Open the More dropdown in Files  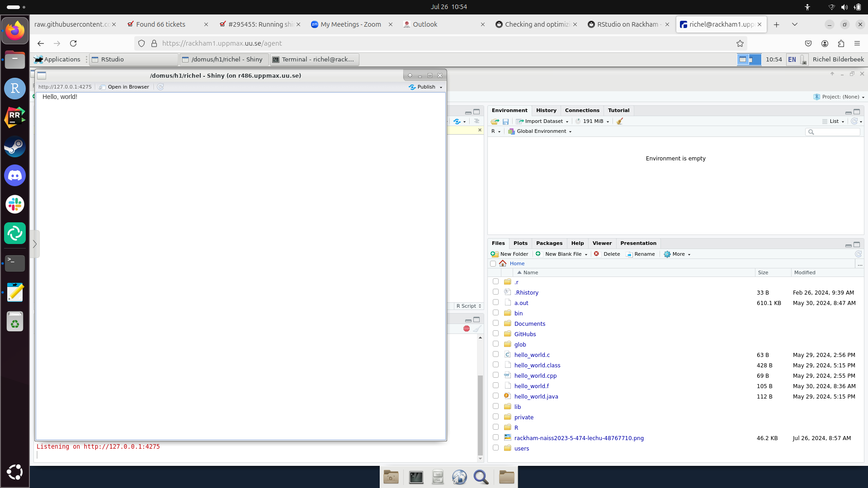[677, 254]
